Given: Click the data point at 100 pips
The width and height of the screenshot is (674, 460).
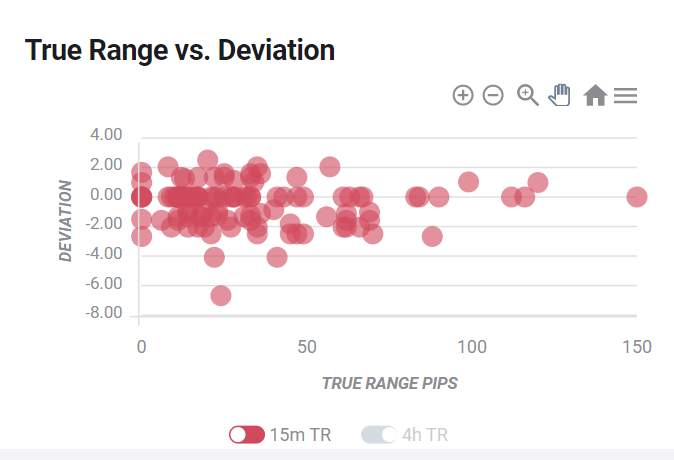Looking at the screenshot, I should pos(469,182).
